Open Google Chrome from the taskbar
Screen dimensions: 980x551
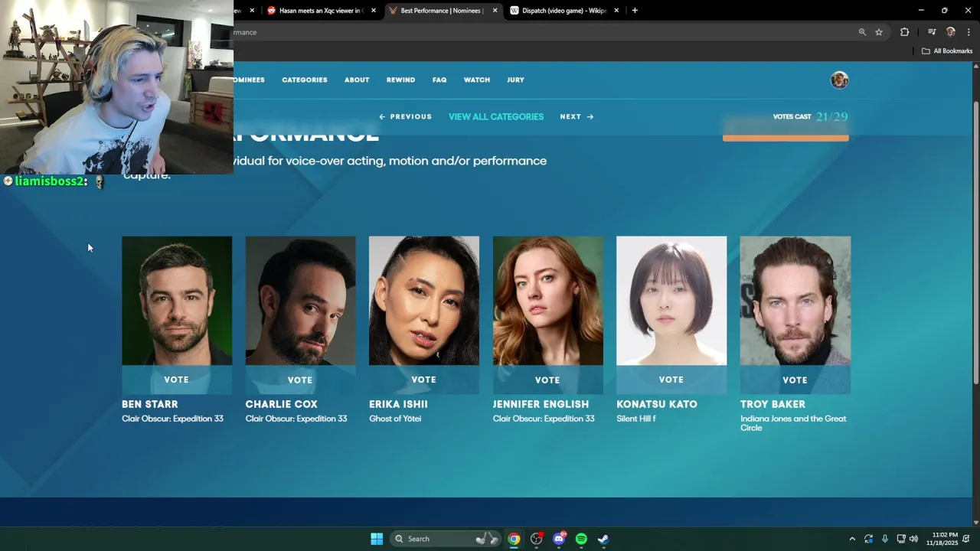514,539
